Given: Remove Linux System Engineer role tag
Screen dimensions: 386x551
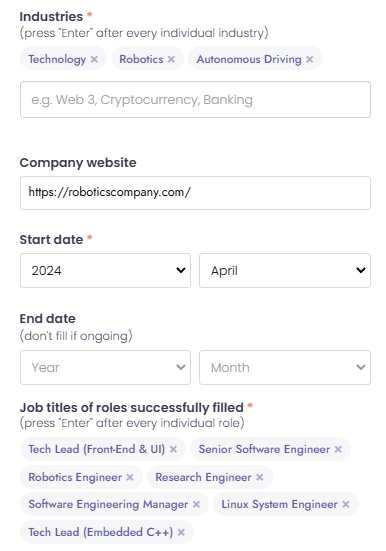Looking at the screenshot, I should (346, 504).
